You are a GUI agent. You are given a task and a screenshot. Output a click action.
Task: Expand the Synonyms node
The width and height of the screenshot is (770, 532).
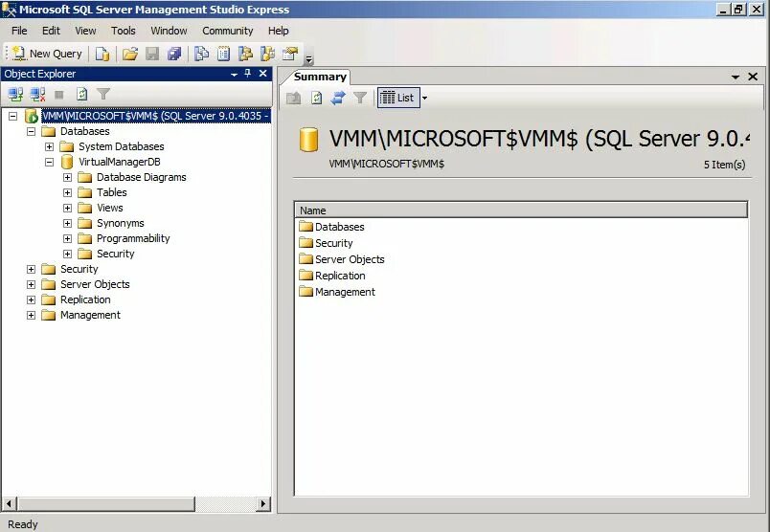67,223
